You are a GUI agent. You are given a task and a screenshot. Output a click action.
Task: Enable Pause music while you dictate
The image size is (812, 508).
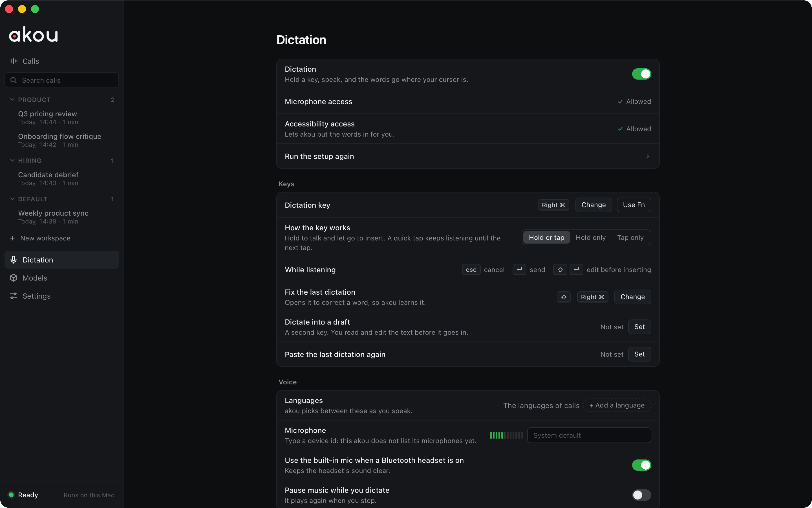[641, 495]
